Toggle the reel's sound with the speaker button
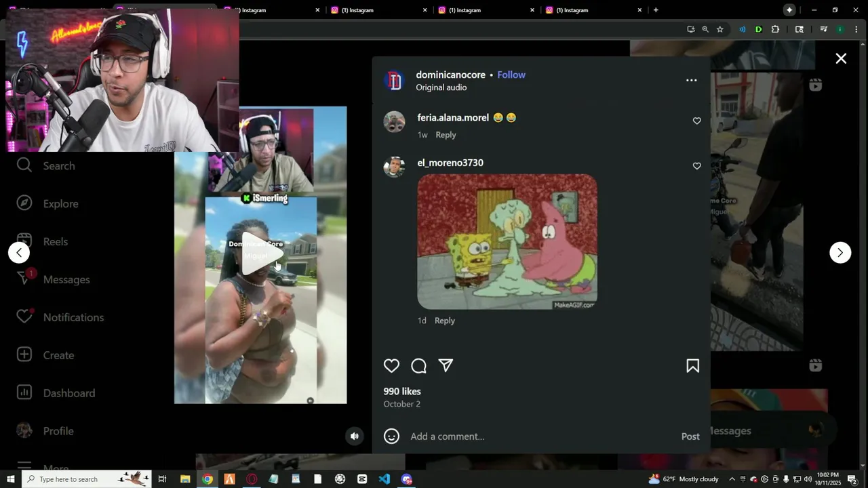Screen dimensions: 868x488 pos(354,436)
